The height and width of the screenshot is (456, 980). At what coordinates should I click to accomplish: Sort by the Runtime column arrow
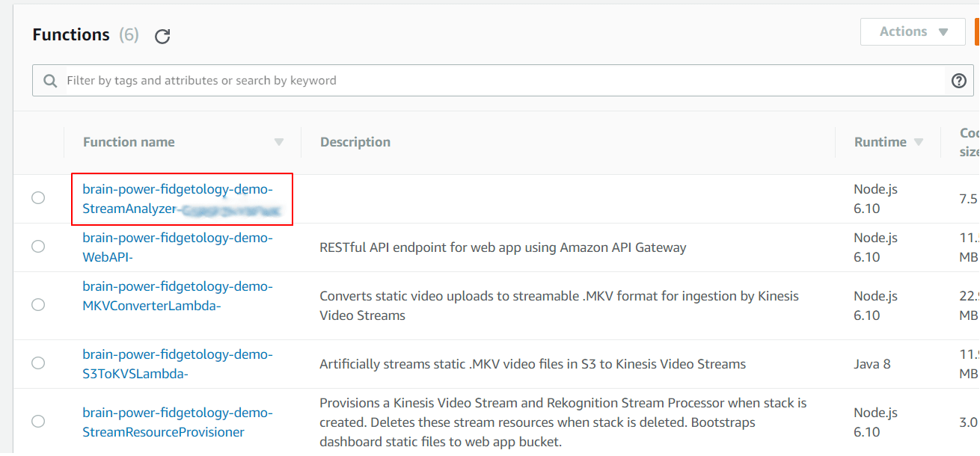919,142
